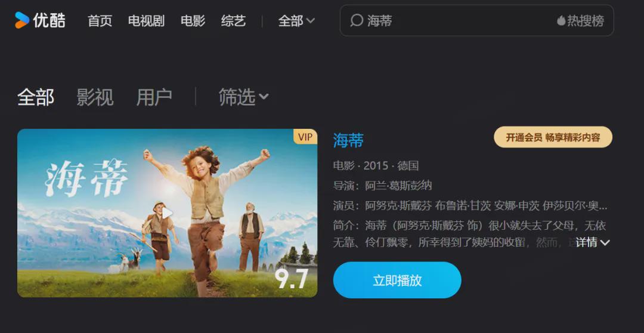Click the 立即播放 button
Viewport: 644px width, 333px height.
397,280
